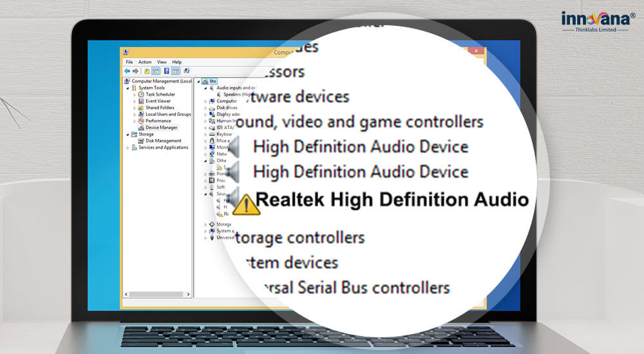Image resolution: width=644 pixels, height=354 pixels.
Task: Select the Human Interface Devices label
Action: (227, 121)
